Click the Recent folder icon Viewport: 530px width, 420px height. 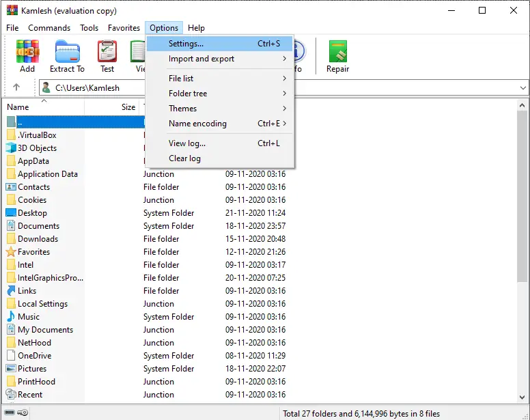click(11, 394)
